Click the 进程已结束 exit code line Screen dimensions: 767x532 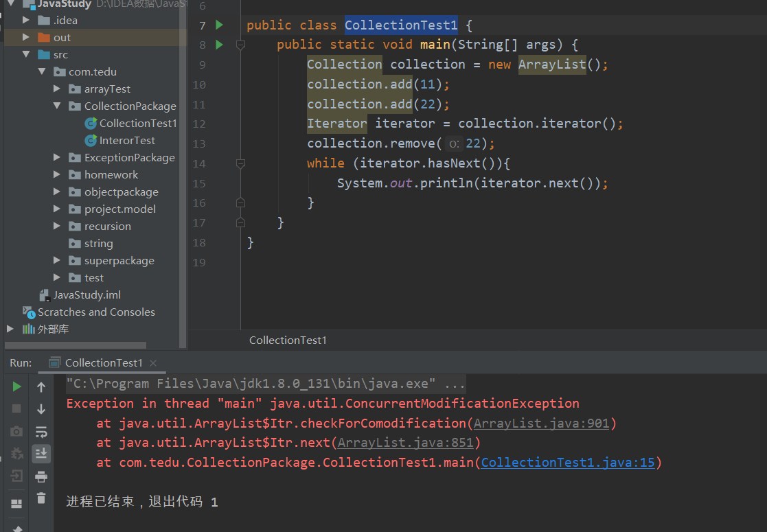pos(142,502)
